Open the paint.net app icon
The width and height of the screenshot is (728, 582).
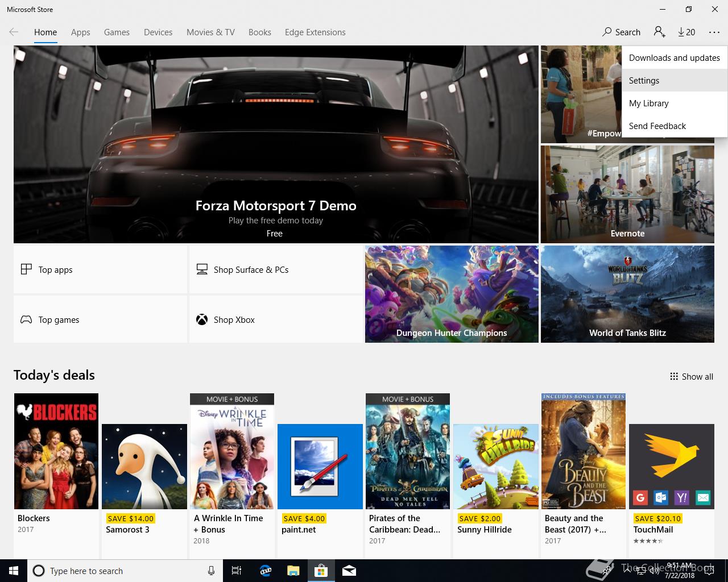click(x=320, y=467)
